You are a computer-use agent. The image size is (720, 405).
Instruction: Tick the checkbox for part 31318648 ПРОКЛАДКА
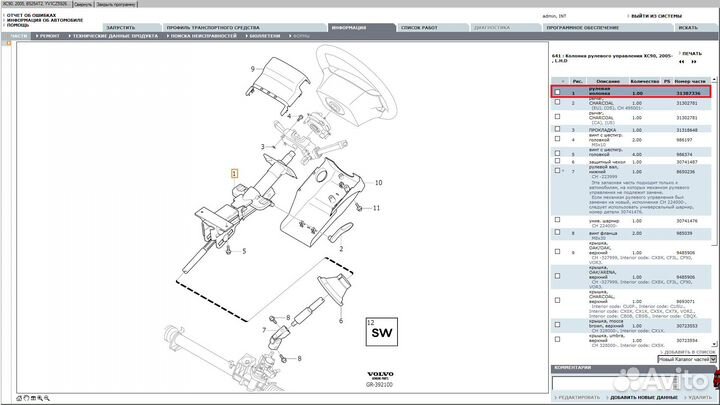click(558, 130)
